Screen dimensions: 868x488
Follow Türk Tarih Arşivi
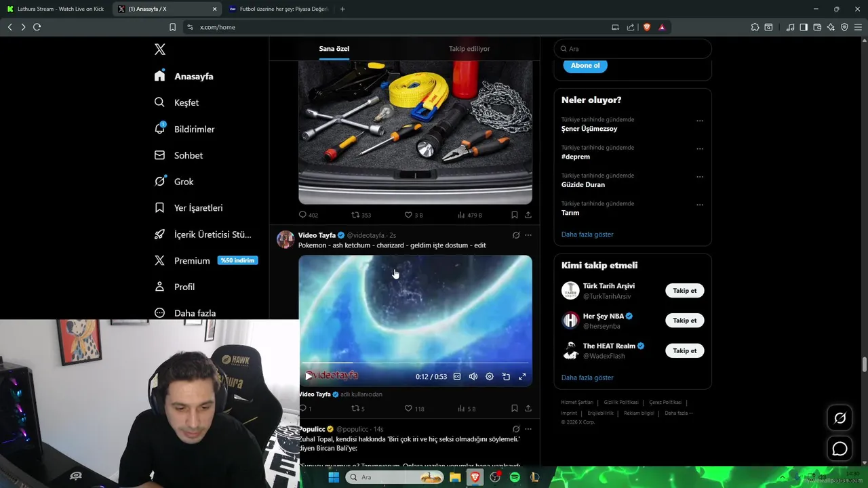click(x=685, y=291)
